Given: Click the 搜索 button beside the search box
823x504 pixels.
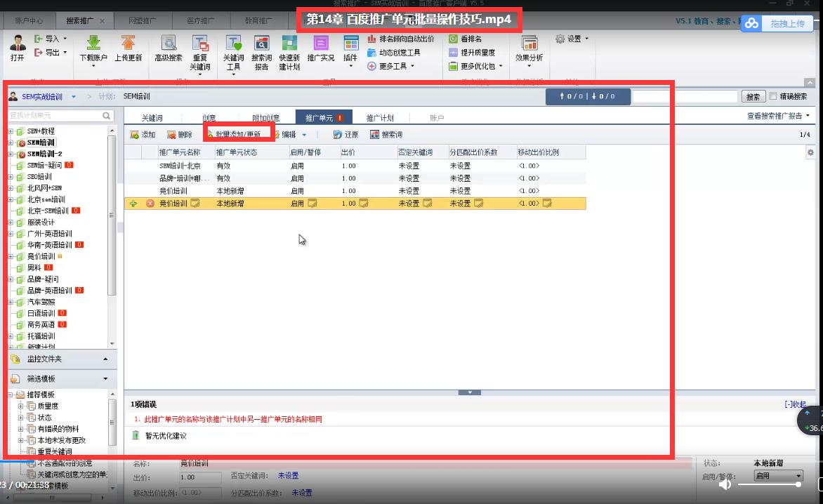Looking at the screenshot, I should pos(753,97).
